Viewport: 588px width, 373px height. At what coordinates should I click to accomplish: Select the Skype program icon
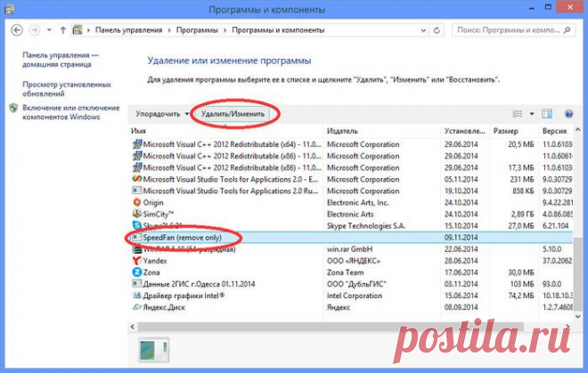click(137, 226)
